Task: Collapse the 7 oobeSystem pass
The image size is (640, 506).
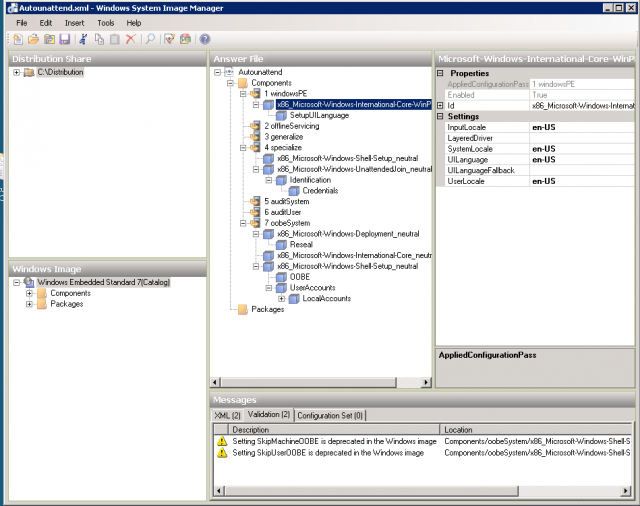Action: click(x=243, y=223)
